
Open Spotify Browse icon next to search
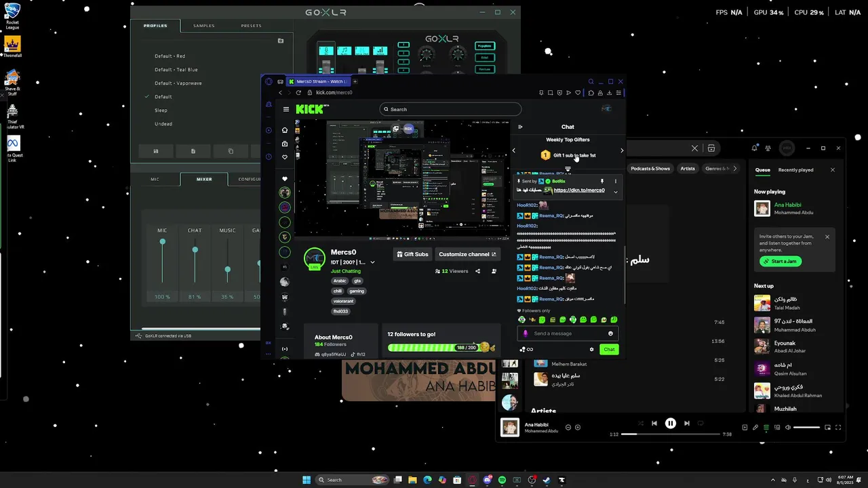pyautogui.click(x=711, y=148)
